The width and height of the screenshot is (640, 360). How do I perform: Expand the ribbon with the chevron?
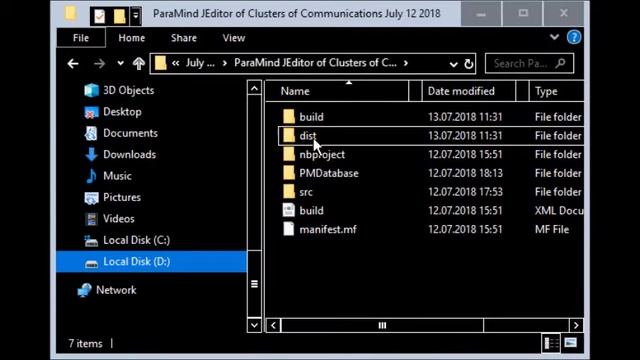click(554, 37)
